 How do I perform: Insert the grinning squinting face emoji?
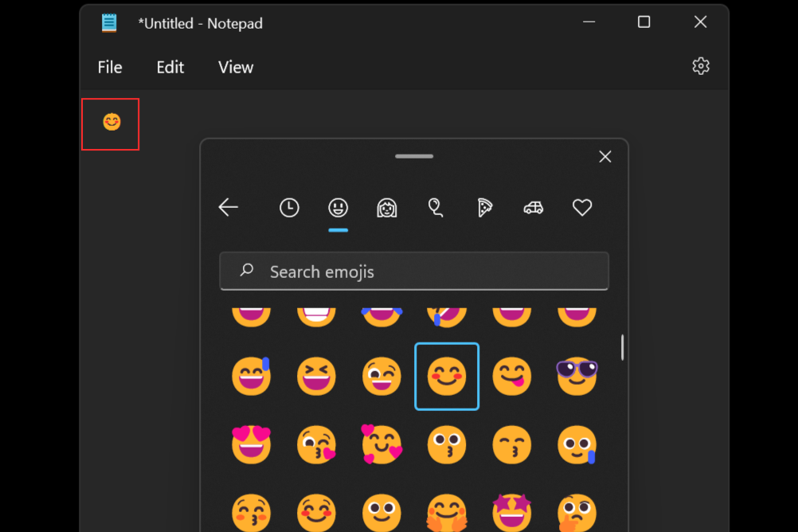pyautogui.click(x=316, y=376)
